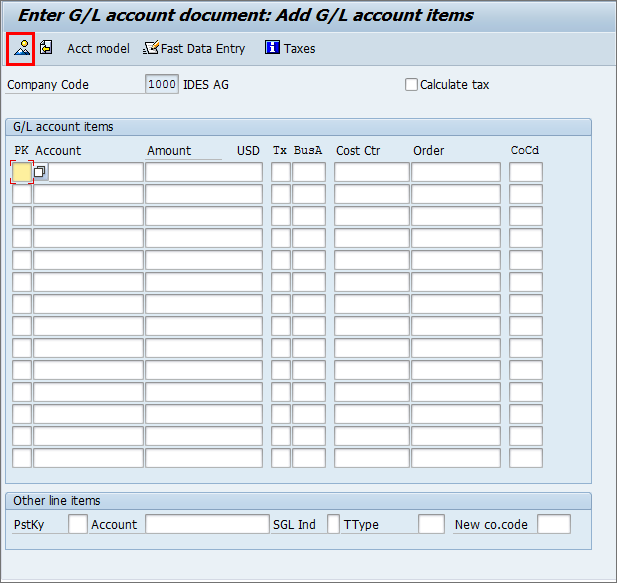Open the Acct model button
The height and width of the screenshot is (583, 617).
[98, 48]
